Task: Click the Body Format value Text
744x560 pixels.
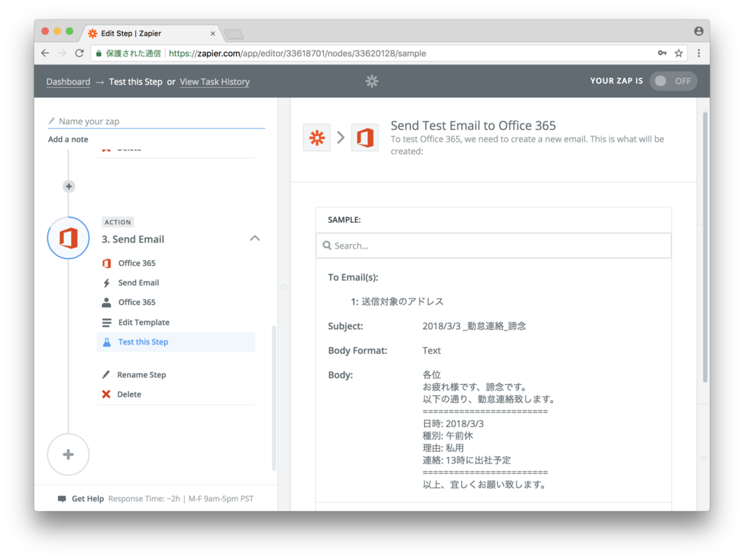Action: click(x=432, y=350)
